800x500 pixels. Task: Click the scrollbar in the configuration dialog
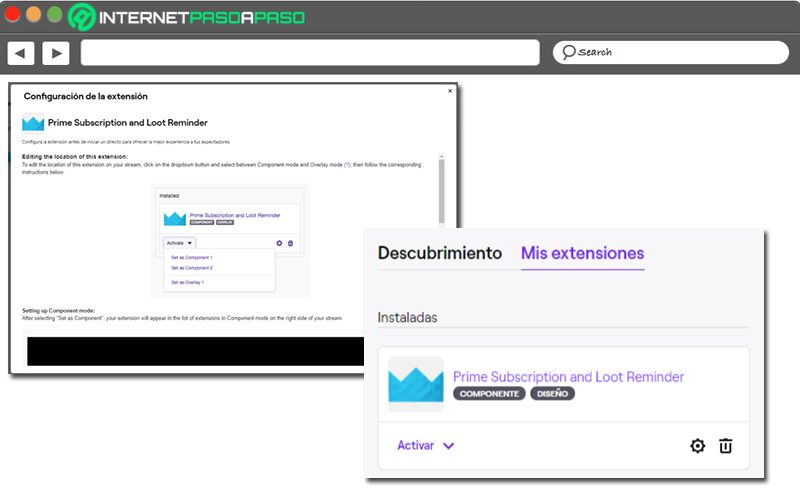tap(441, 189)
